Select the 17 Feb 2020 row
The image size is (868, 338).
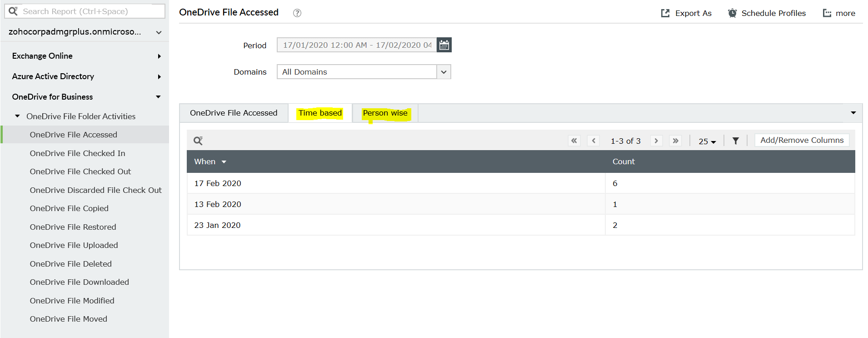tap(521, 183)
